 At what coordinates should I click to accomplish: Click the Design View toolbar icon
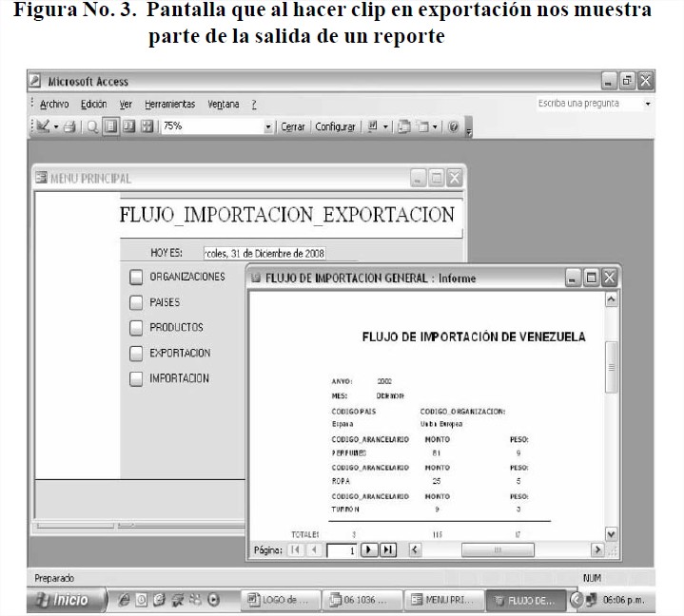(x=43, y=126)
